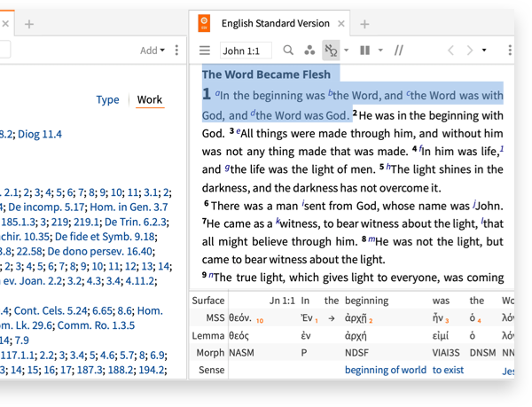The height and width of the screenshot is (407, 532).
Task: Open the ESV panel hamburger menu
Action: [x=205, y=51]
